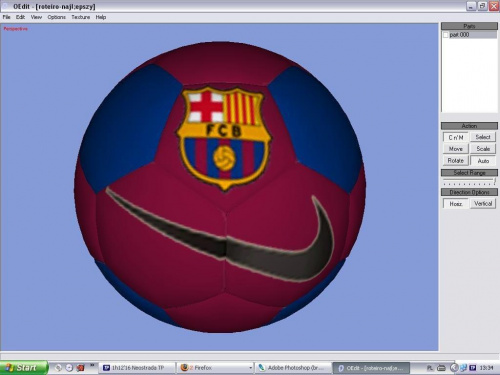Expand the quick launch overflow chevron

[x=92, y=366]
